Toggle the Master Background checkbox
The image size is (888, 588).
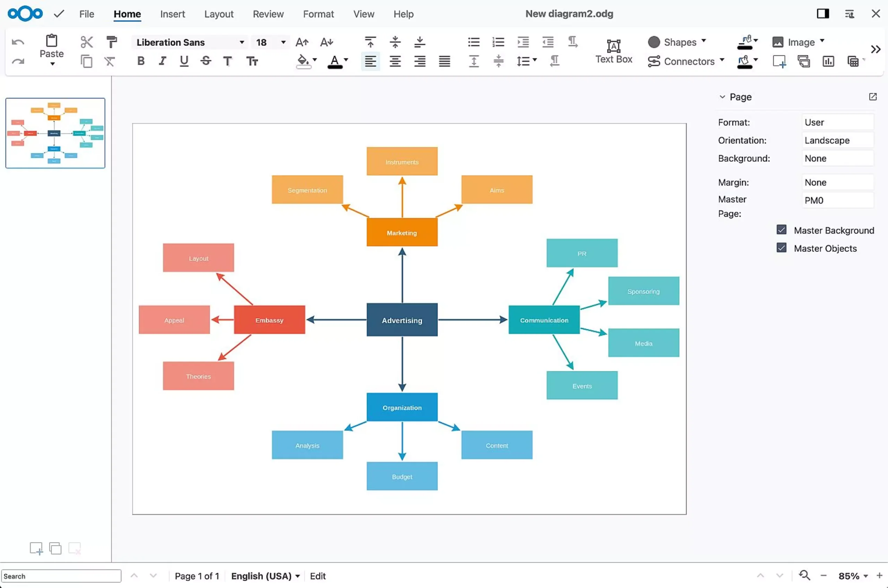coord(782,230)
